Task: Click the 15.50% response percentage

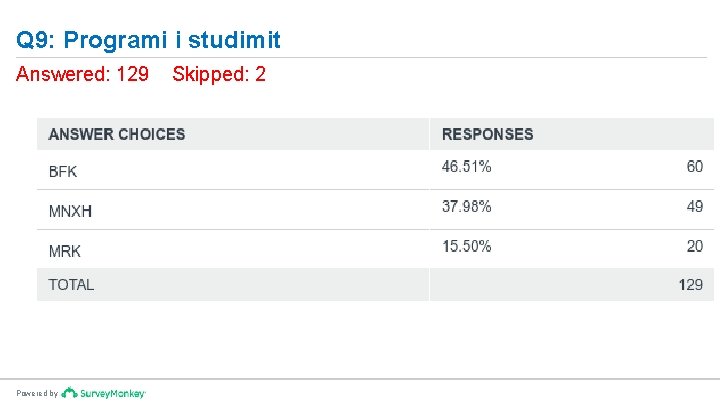Action: tap(467, 246)
